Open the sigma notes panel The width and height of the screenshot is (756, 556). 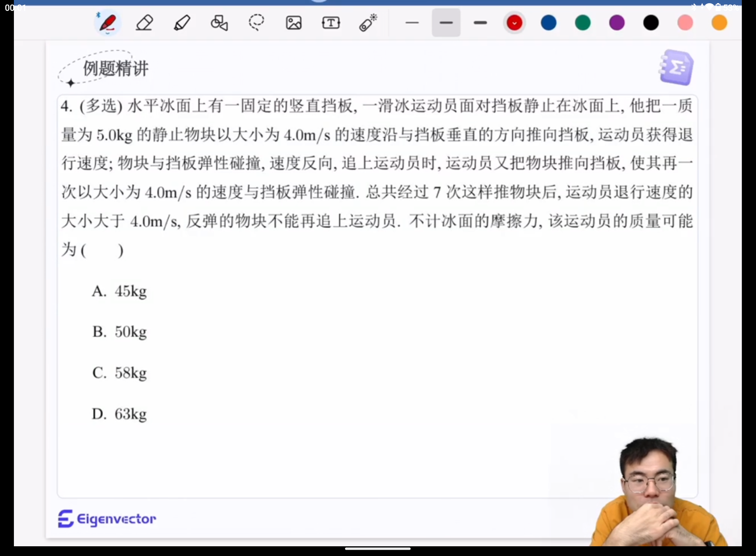(x=675, y=67)
